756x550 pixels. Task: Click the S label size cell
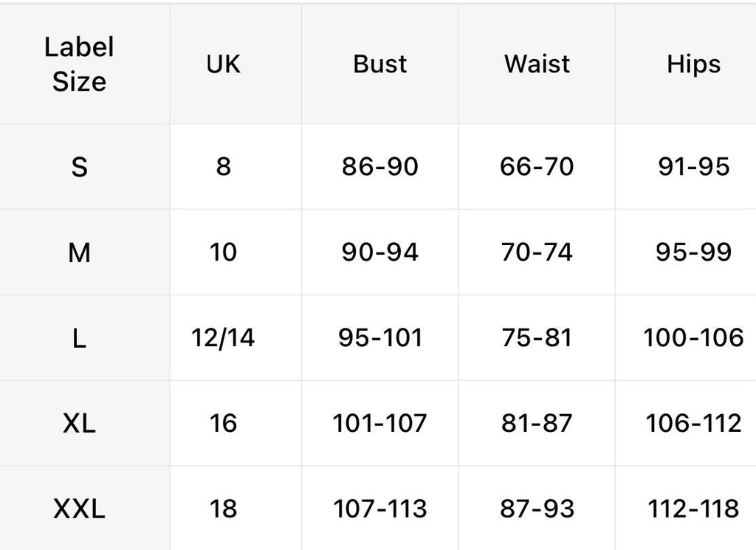point(79,167)
